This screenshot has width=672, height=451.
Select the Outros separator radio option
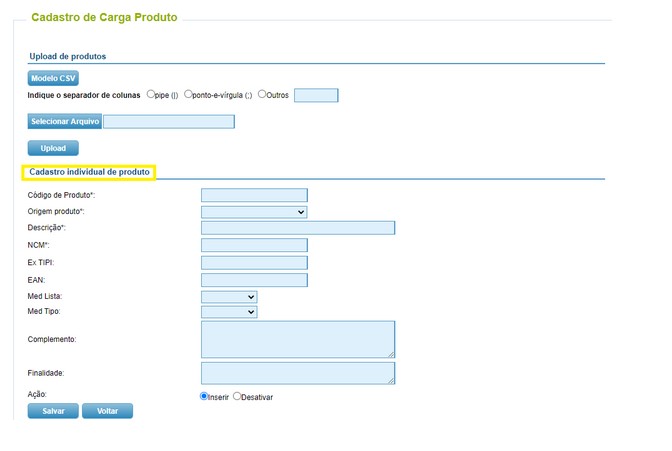tap(262, 94)
